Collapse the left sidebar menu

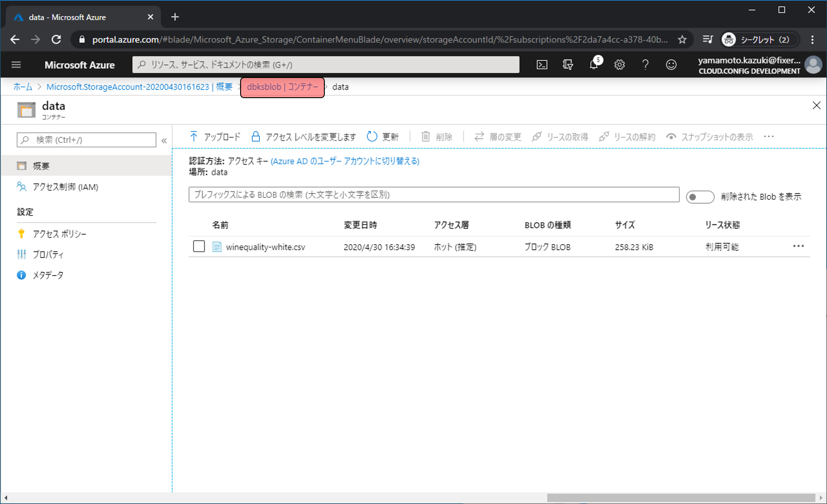point(164,140)
